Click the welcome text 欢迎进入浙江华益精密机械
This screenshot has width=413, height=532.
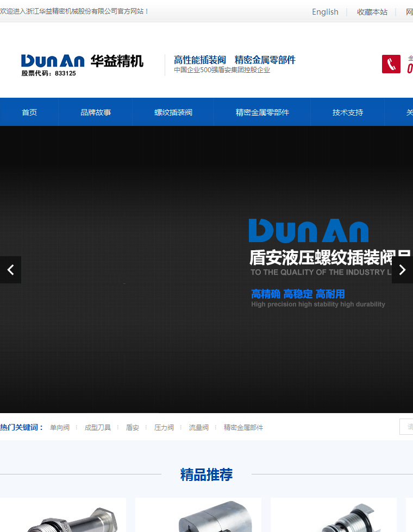[x=74, y=11]
